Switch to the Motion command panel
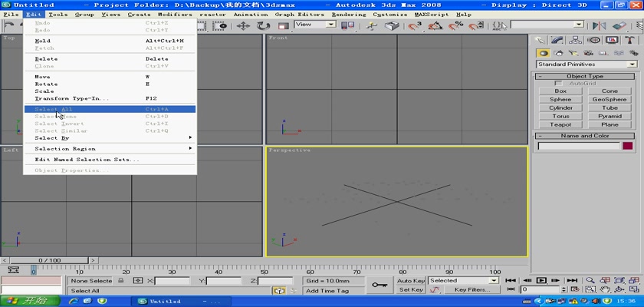 (x=593, y=40)
